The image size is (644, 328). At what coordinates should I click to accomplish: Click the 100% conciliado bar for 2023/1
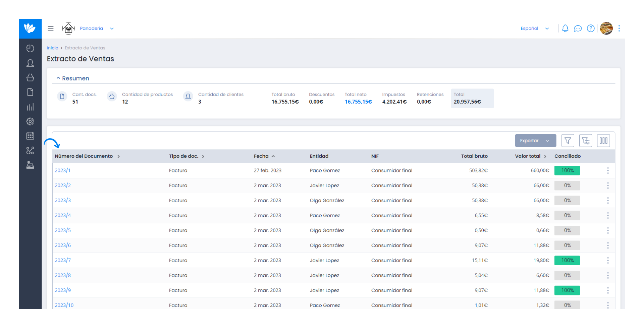click(567, 170)
